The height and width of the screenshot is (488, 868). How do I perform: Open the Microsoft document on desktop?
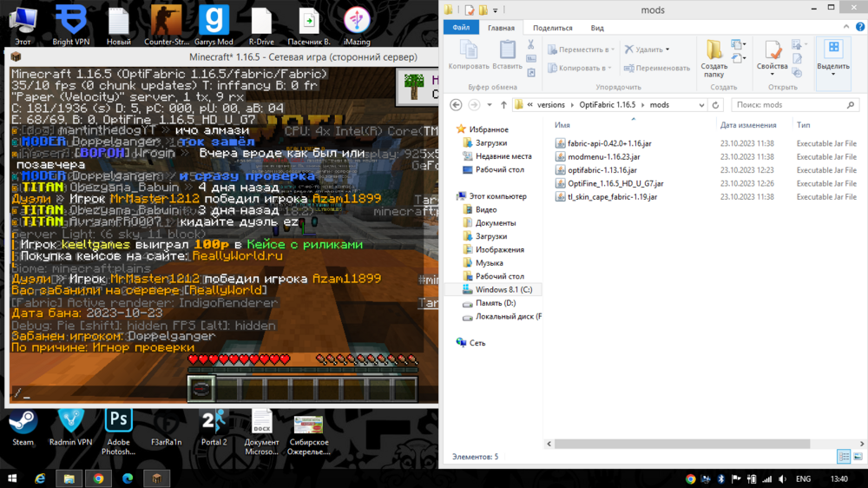[x=261, y=432]
